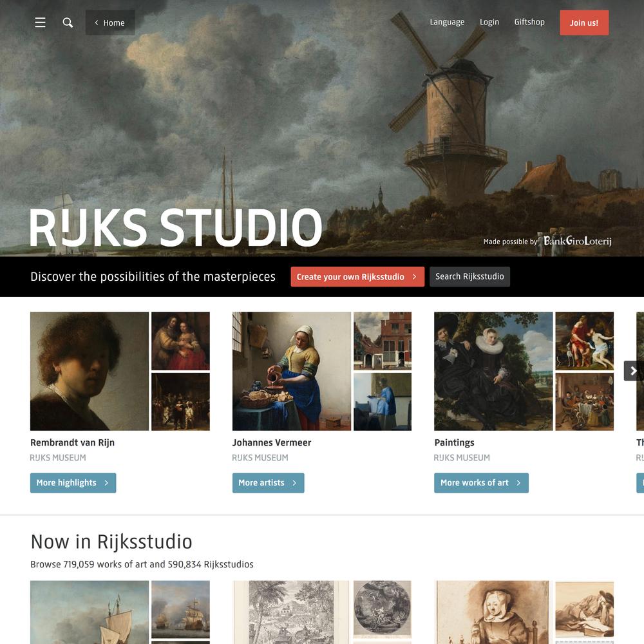Open Search Rijksstudio
644x644 pixels.
[x=470, y=277]
